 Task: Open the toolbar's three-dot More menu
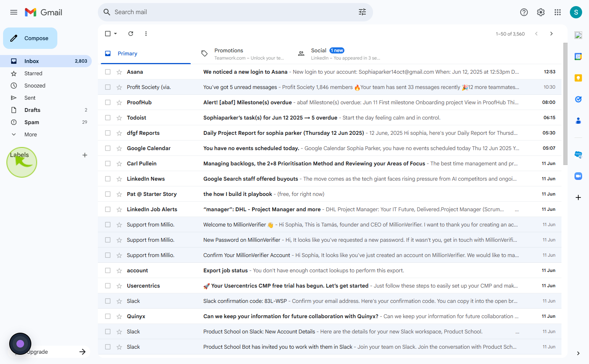click(x=146, y=34)
